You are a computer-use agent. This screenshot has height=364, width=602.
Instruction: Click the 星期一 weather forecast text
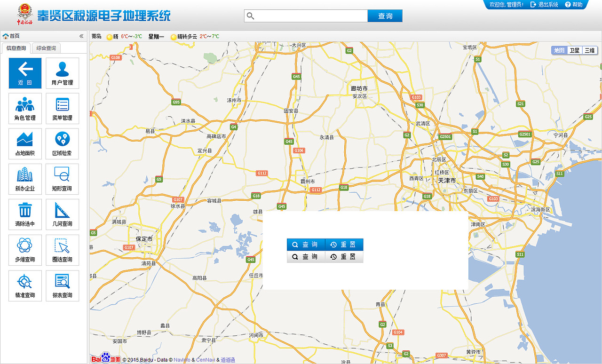pos(156,36)
